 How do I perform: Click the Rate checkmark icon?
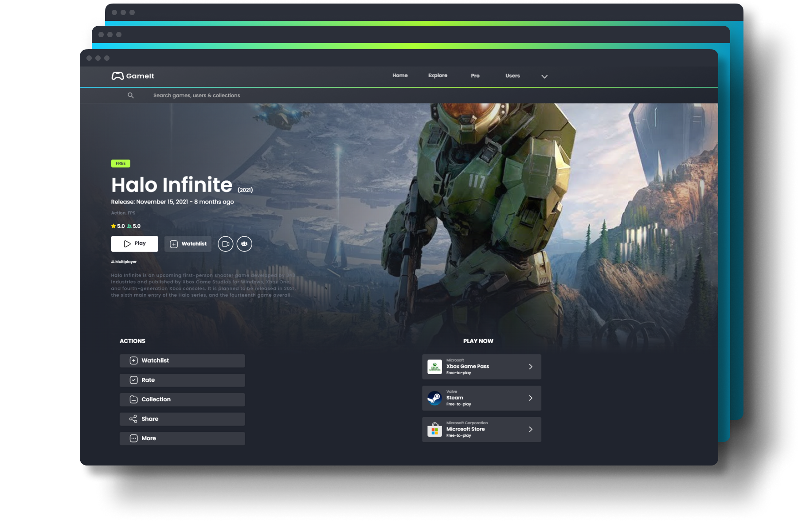[x=133, y=380]
